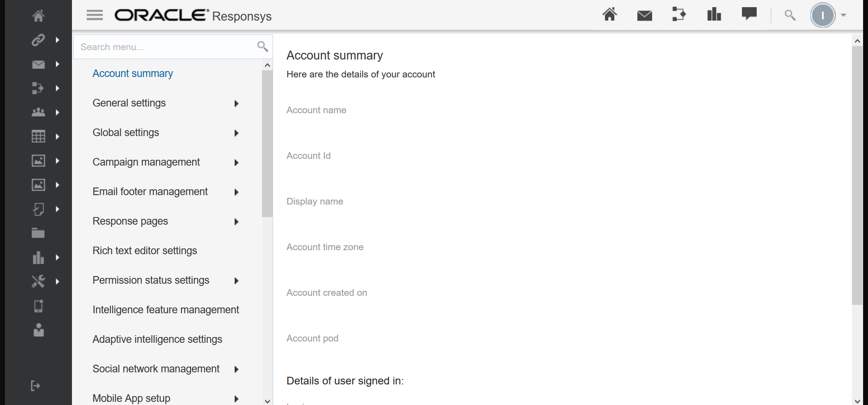Viewport: 868px width, 405px height.
Task: Click the Rich text editor settings entry
Action: tap(145, 251)
